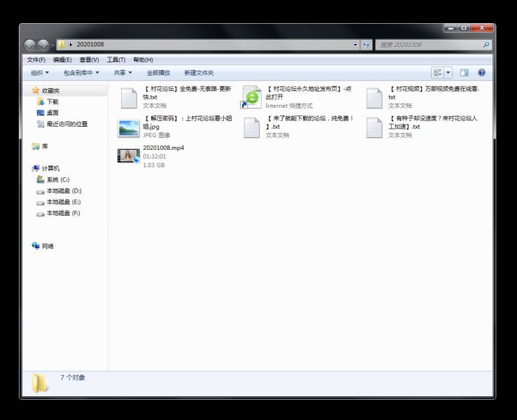
Task: Expand the 组织 dropdown in toolbar
Action: (x=40, y=73)
